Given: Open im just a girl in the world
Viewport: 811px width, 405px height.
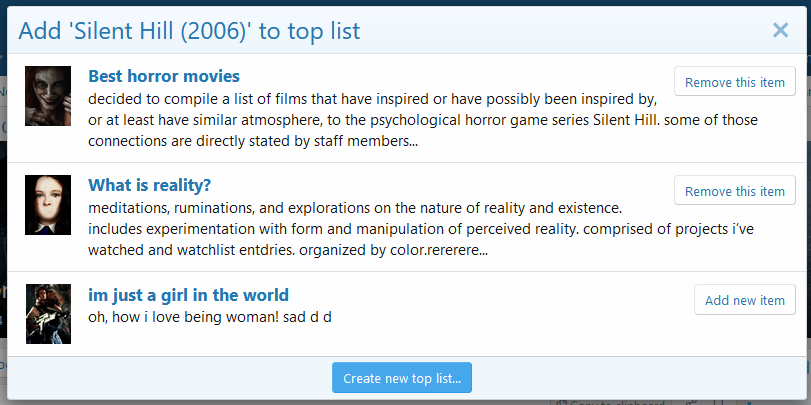Looking at the screenshot, I should pyautogui.click(x=188, y=295).
